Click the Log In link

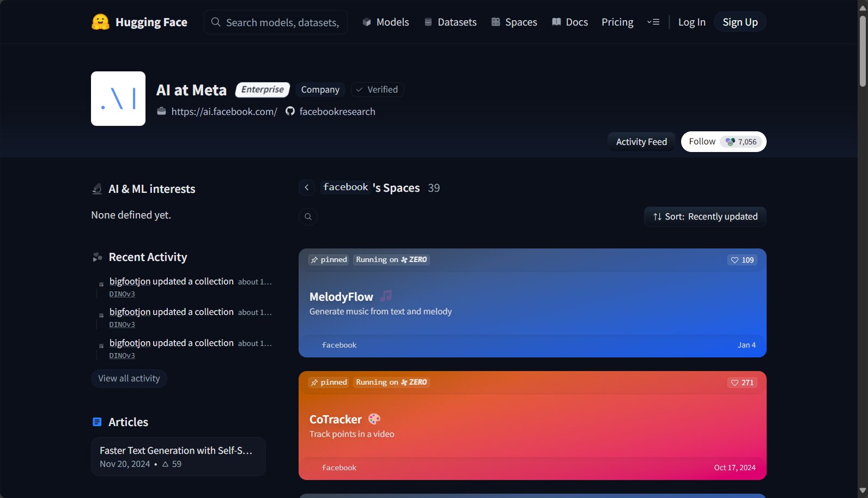(691, 22)
